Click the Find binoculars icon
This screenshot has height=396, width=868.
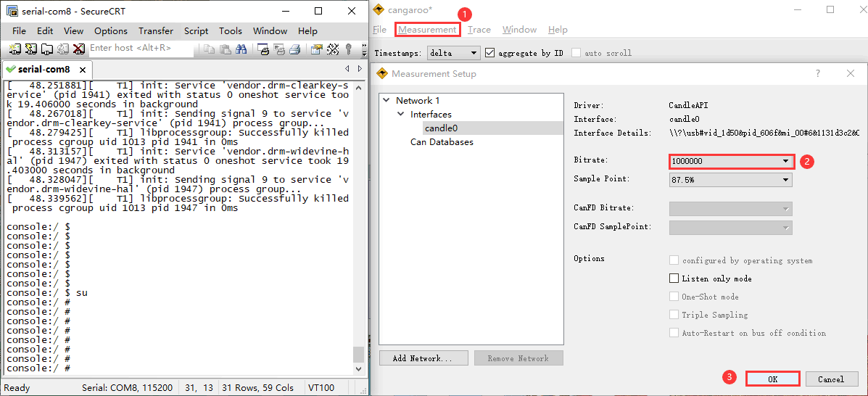pos(241,49)
